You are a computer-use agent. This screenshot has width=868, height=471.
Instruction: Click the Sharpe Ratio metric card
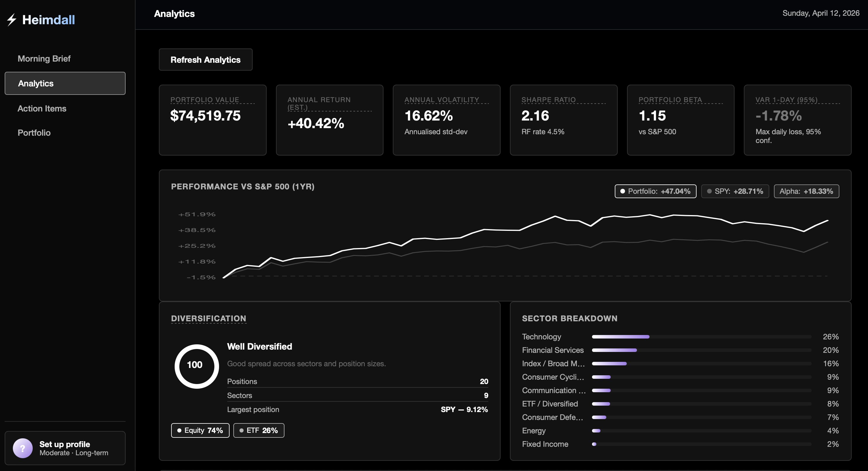point(563,120)
